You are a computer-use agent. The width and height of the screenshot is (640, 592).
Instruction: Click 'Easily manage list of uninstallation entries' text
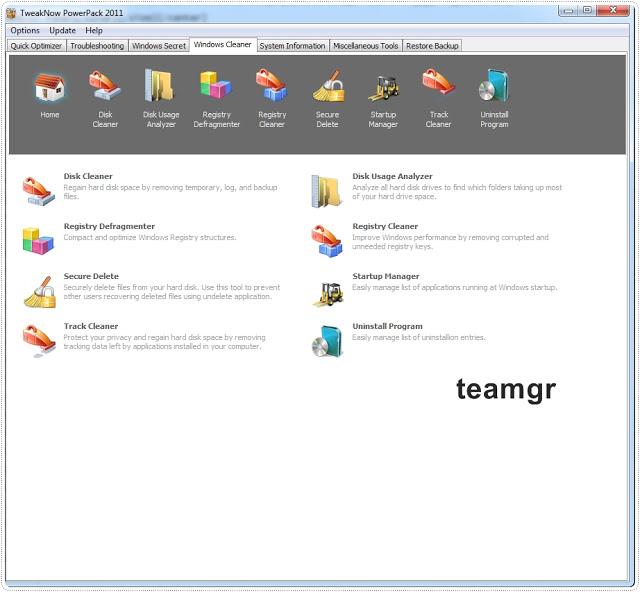[419, 337]
